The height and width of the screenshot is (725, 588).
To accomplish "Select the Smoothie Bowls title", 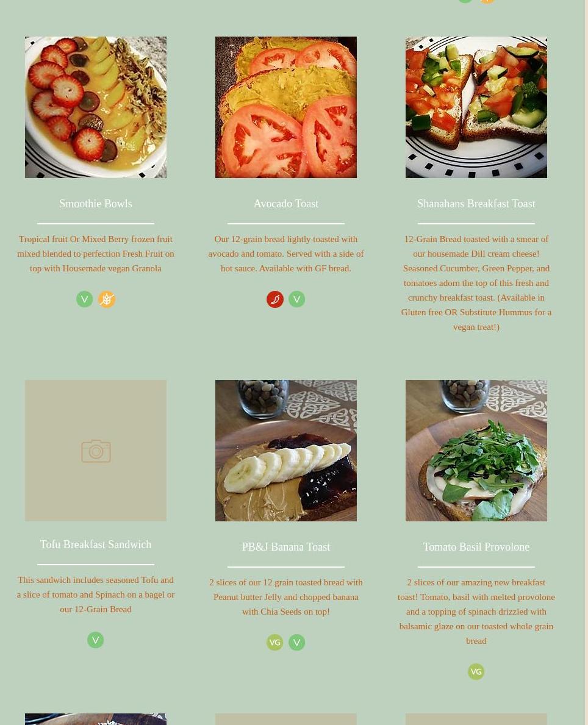I will tap(96, 204).
